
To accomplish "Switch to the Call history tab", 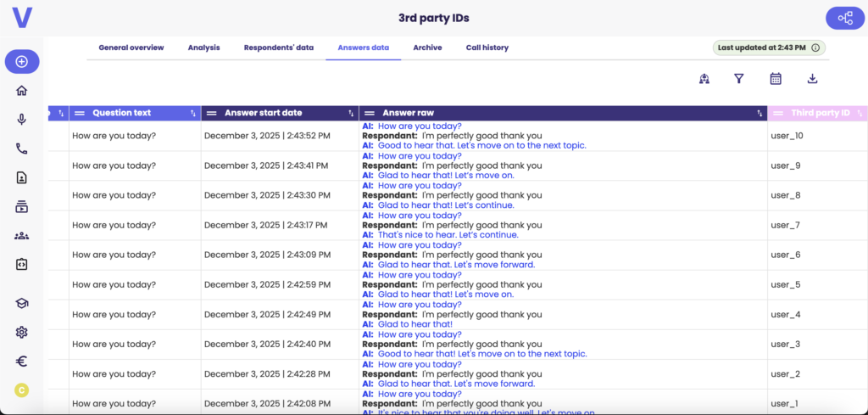I will tap(487, 48).
